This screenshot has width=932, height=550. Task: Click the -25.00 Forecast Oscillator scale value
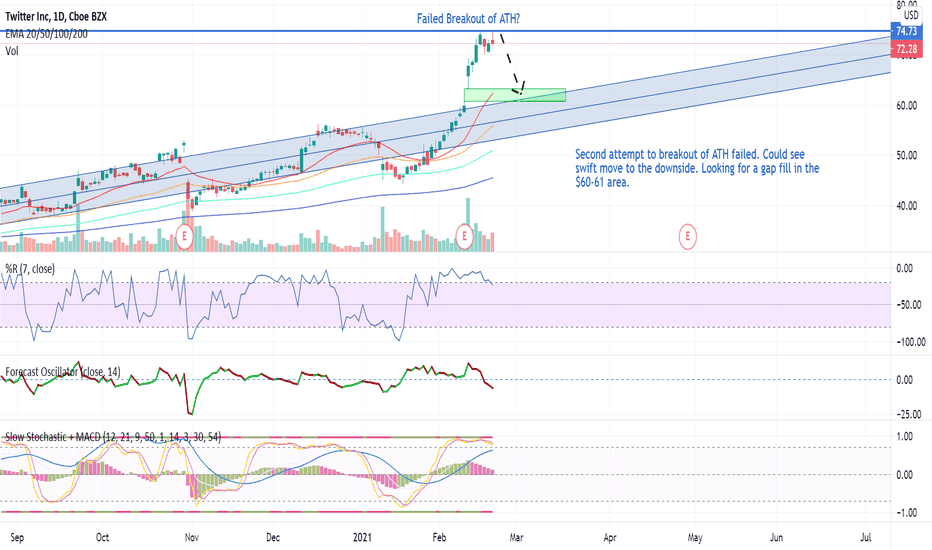tap(908, 414)
